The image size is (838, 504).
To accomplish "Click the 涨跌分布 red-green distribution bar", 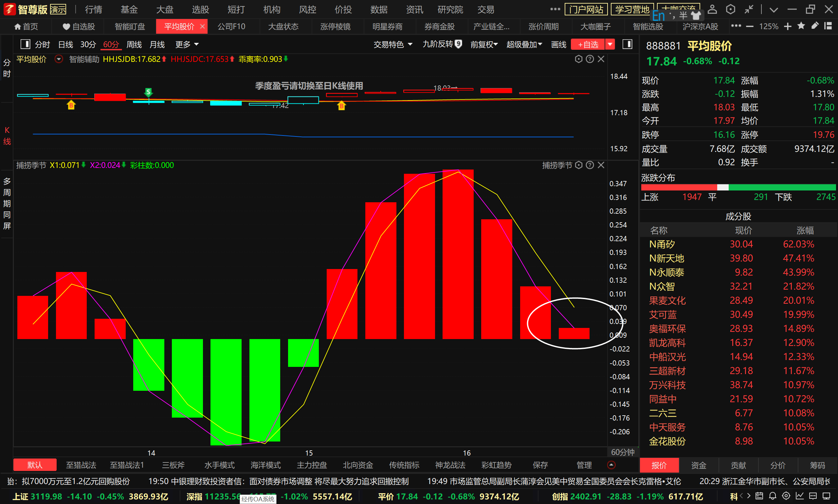I will (x=738, y=187).
